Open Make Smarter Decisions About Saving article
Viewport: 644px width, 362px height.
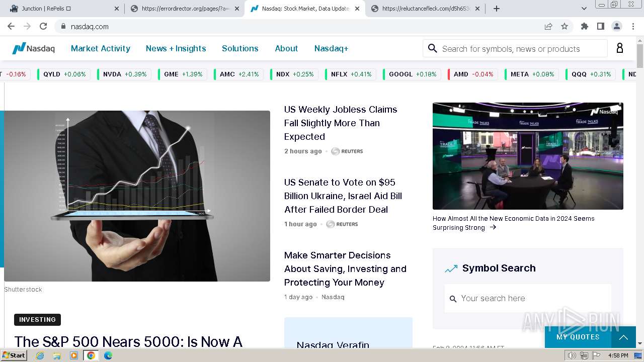(345, 268)
